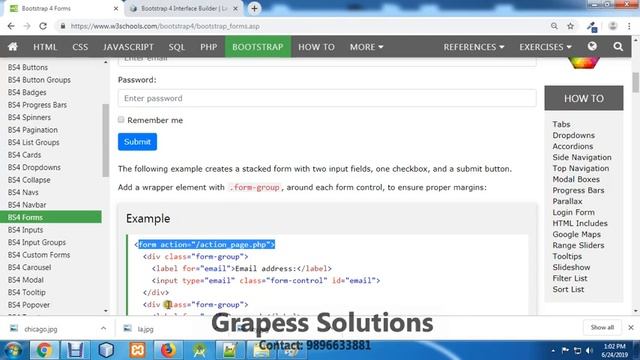Close the Bootstrap 4 Interface Builder tab

(236, 8)
